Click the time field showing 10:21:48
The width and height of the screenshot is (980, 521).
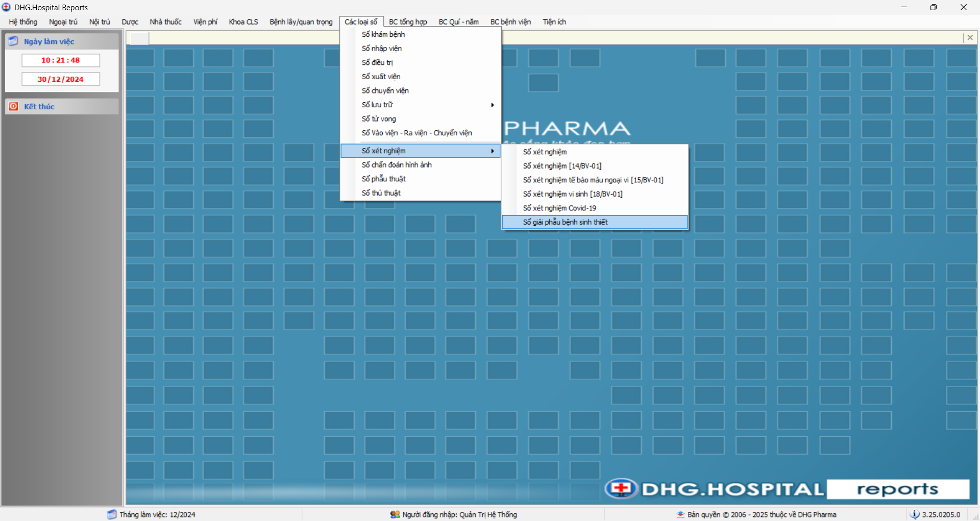click(x=61, y=60)
